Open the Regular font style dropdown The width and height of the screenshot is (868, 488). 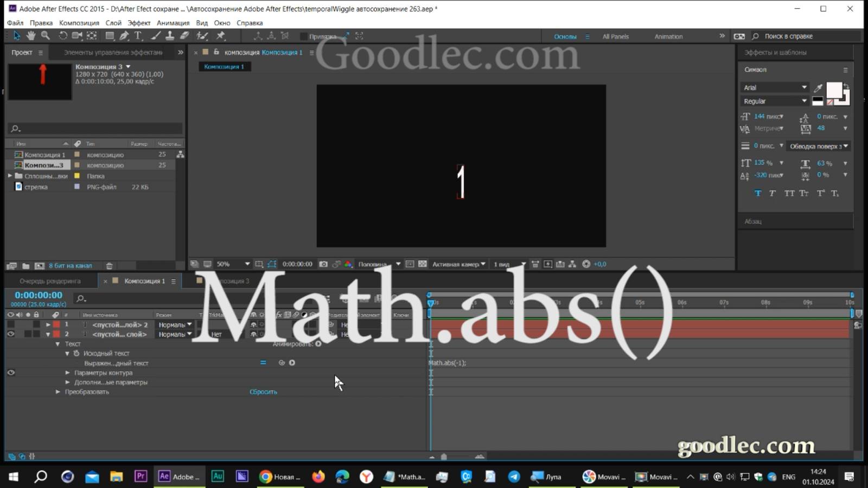(x=775, y=101)
